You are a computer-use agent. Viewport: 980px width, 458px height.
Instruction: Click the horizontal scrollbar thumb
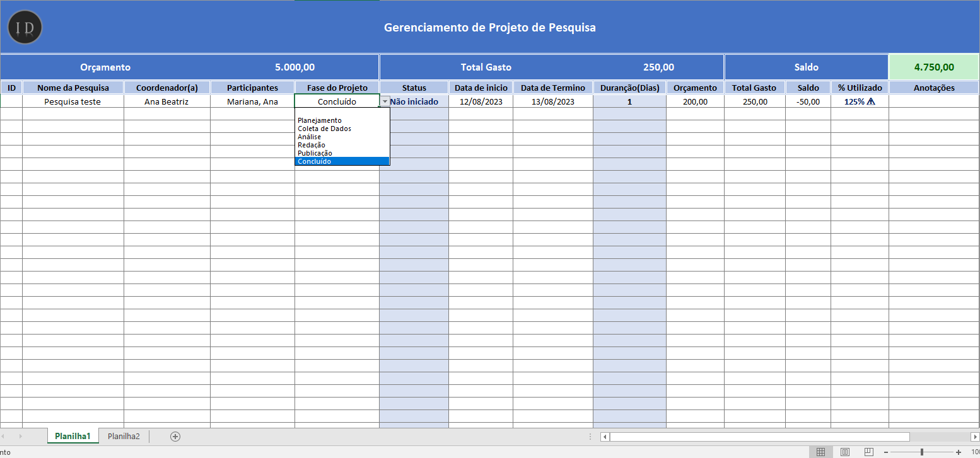[760, 437]
